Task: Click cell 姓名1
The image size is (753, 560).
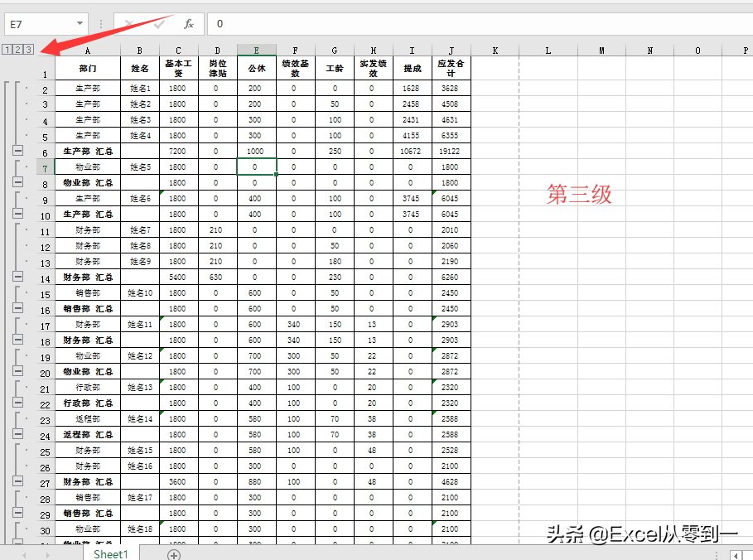Action: click(140, 89)
